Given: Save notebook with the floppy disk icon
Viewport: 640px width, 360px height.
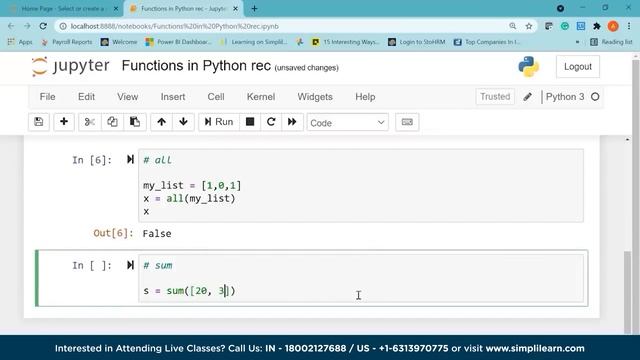Looking at the screenshot, I should tap(39, 122).
